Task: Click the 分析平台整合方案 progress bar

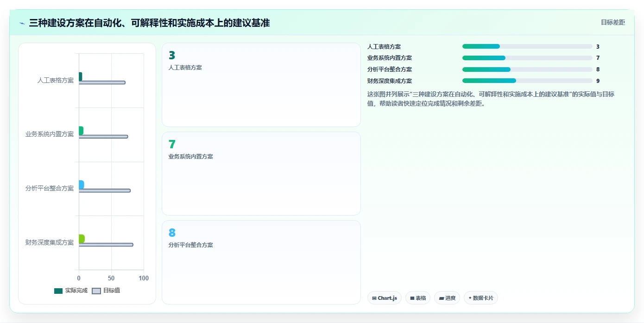Action: [x=527, y=70]
